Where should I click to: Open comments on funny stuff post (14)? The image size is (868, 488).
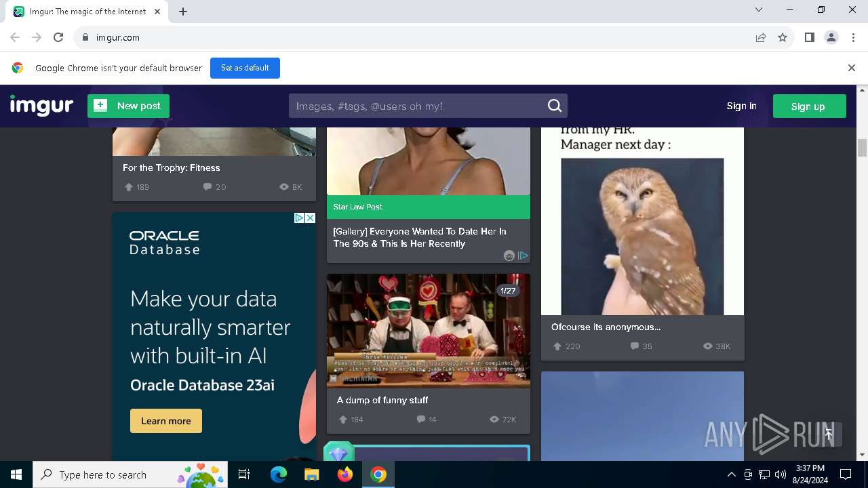421,420
